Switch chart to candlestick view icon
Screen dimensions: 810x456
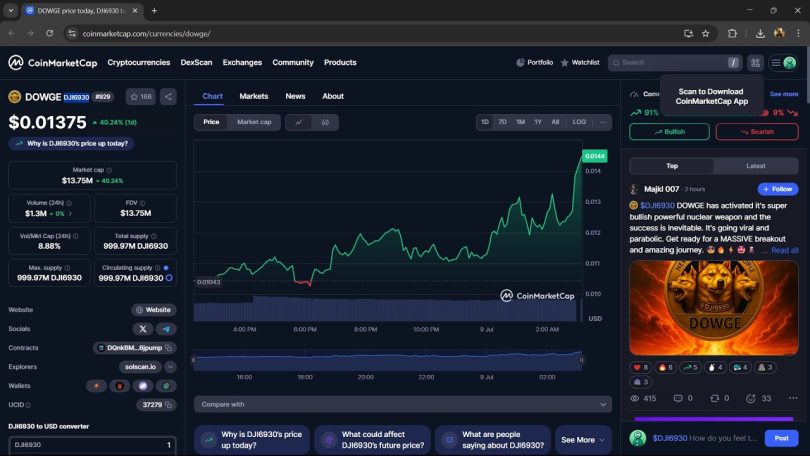(325, 122)
